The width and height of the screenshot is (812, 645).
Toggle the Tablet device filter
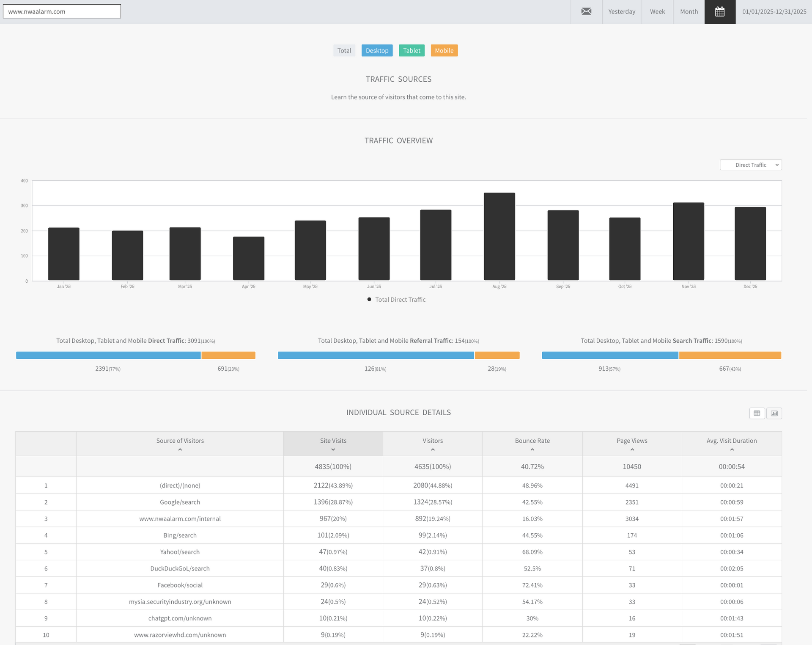(x=411, y=50)
